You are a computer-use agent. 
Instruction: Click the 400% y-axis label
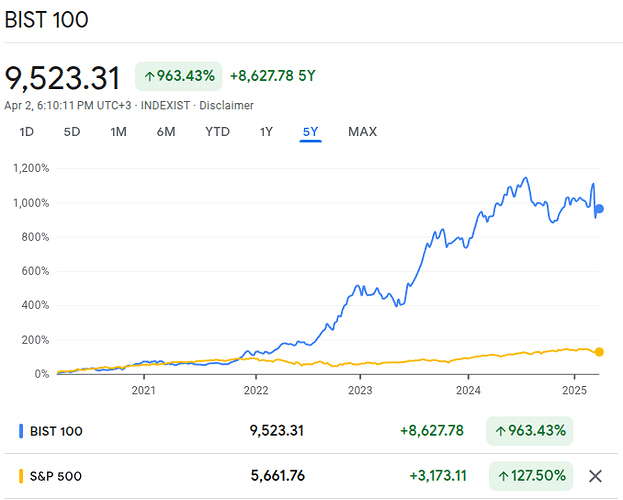point(35,305)
